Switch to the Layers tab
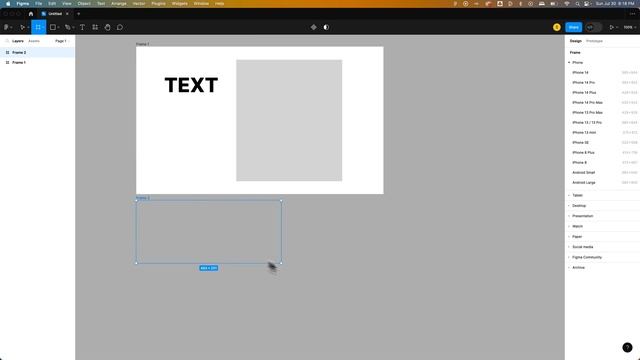Image resolution: width=640 pixels, height=360 pixels. tap(18, 41)
